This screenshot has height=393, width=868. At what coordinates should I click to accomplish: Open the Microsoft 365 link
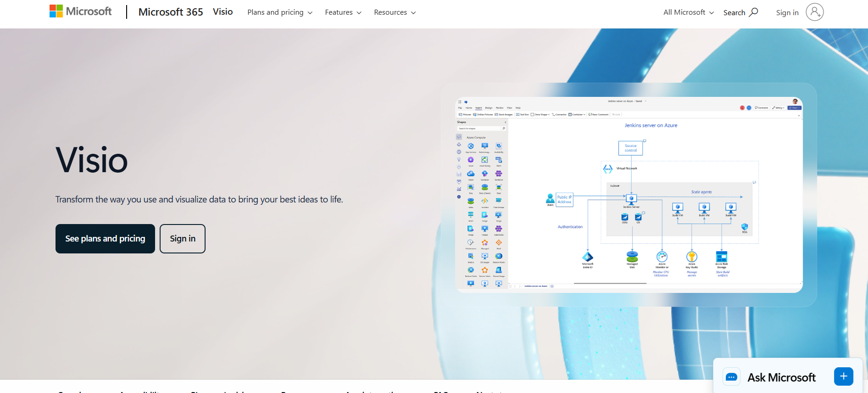tap(171, 12)
